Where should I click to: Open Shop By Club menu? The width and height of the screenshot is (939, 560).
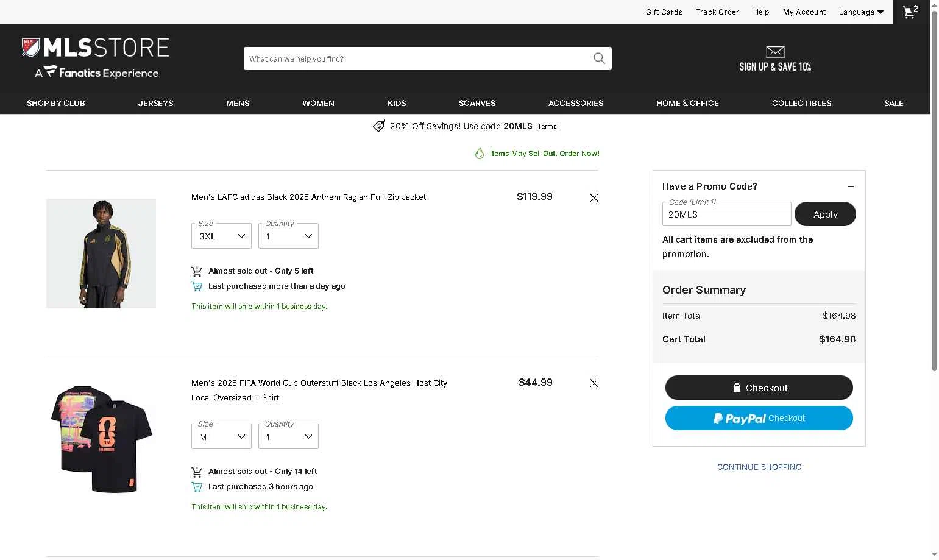[56, 103]
